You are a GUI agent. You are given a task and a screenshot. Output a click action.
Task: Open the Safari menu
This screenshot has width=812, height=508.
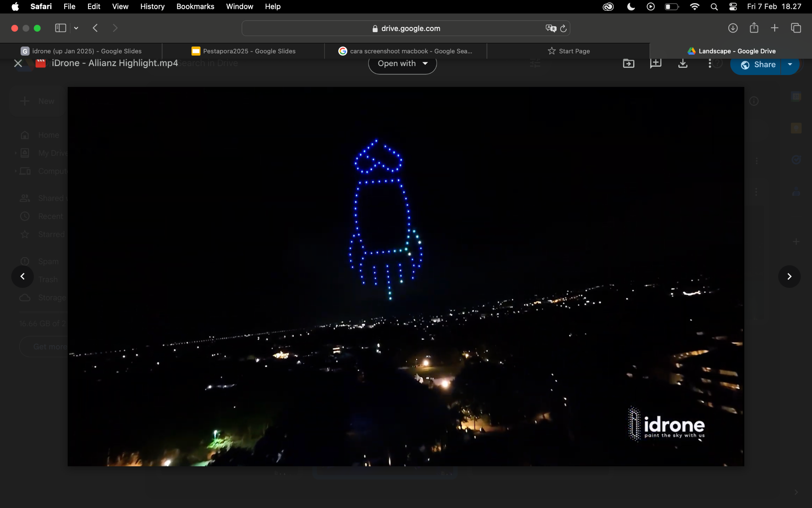(x=41, y=7)
